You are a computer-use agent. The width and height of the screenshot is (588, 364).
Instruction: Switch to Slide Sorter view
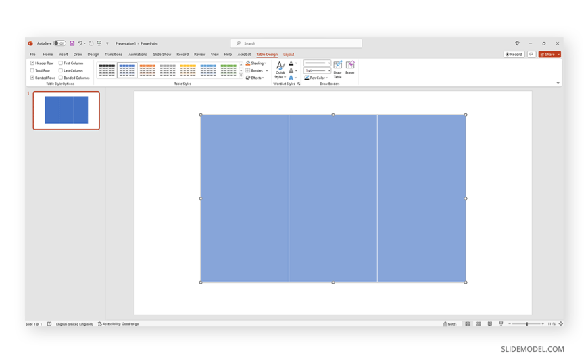pyautogui.click(x=479, y=324)
